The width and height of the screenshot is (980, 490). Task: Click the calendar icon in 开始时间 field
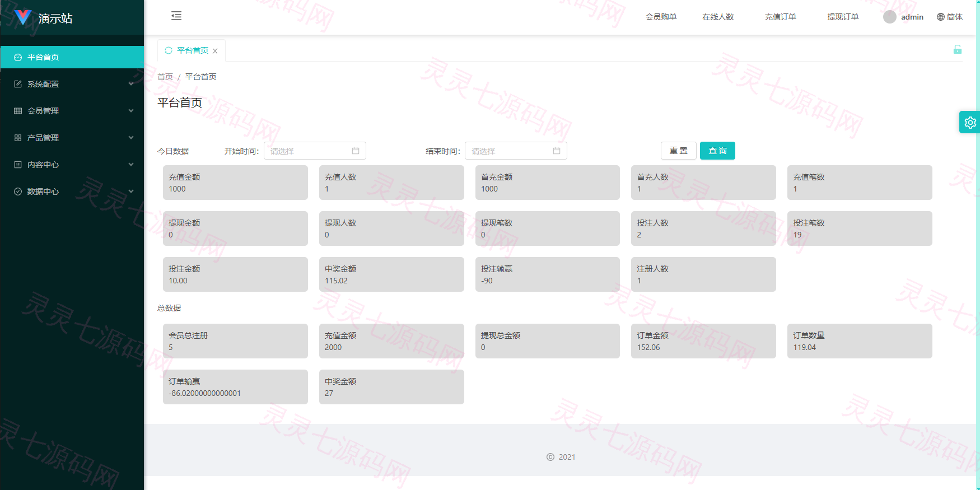356,151
